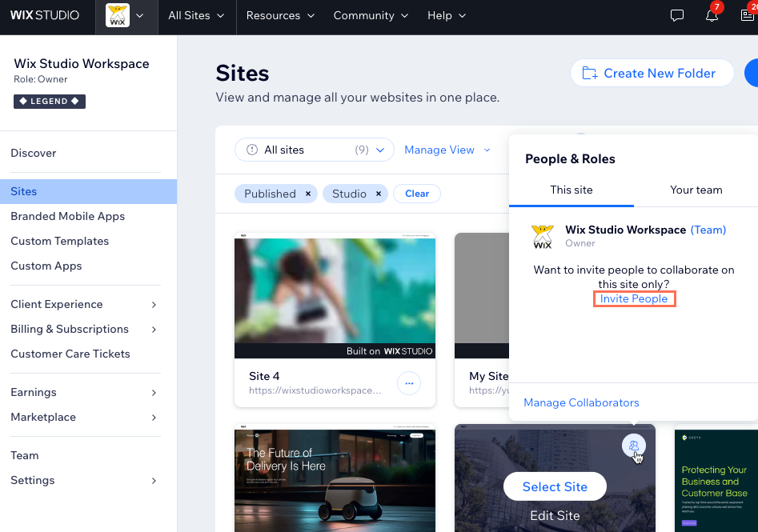Open the All Sites dropdown in the top bar
The image size is (758, 532).
[196, 15]
